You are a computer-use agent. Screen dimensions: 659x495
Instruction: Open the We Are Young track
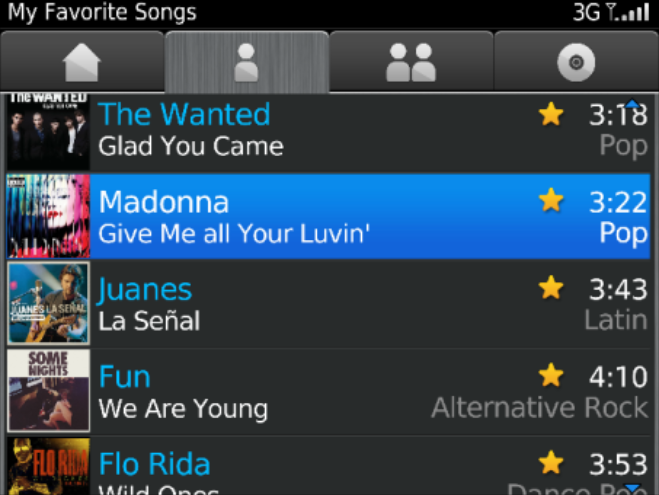183,408
